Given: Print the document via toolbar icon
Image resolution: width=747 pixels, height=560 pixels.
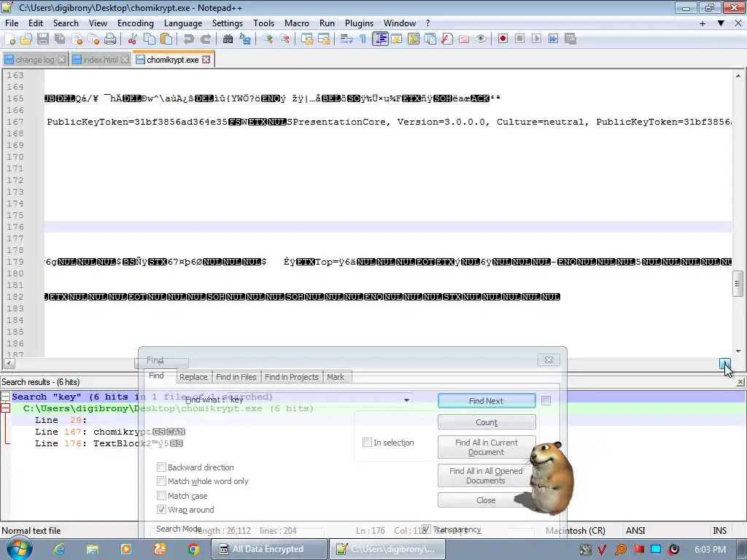Looking at the screenshot, I should pyautogui.click(x=110, y=39).
